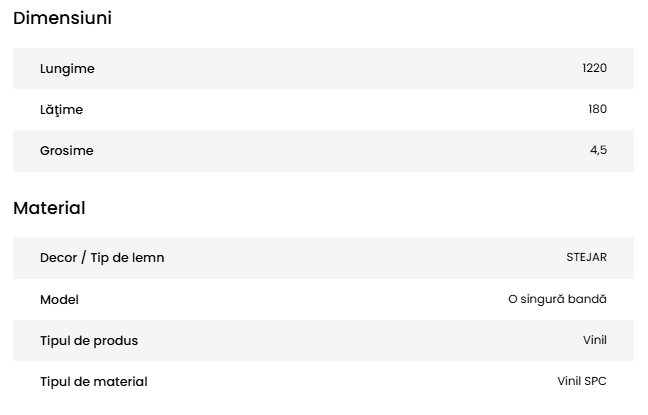The width and height of the screenshot is (648, 415).
Task: Select the Model label
Action: (59, 299)
